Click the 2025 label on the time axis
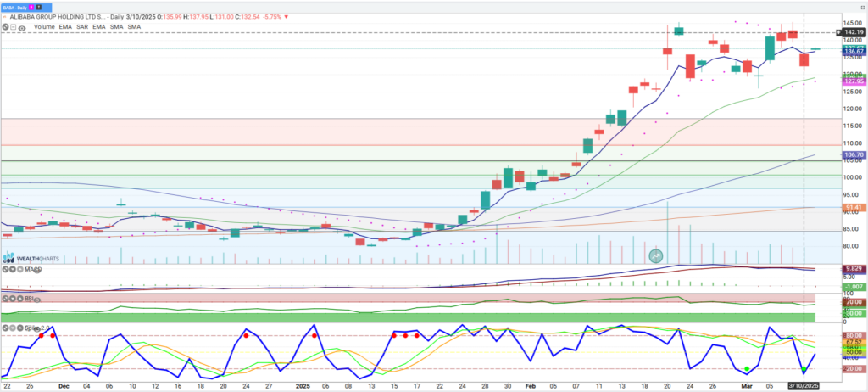Image resolution: width=868 pixels, height=392 pixels. pyautogui.click(x=303, y=385)
